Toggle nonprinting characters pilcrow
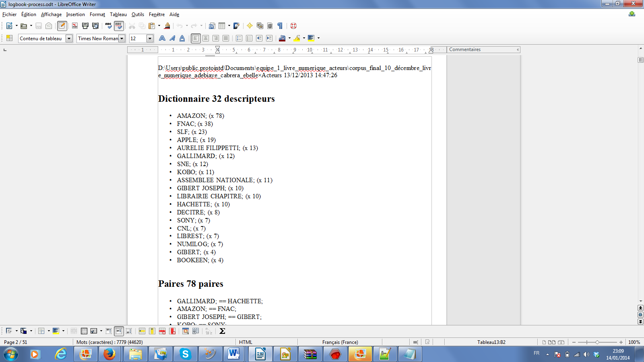 coord(280,26)
